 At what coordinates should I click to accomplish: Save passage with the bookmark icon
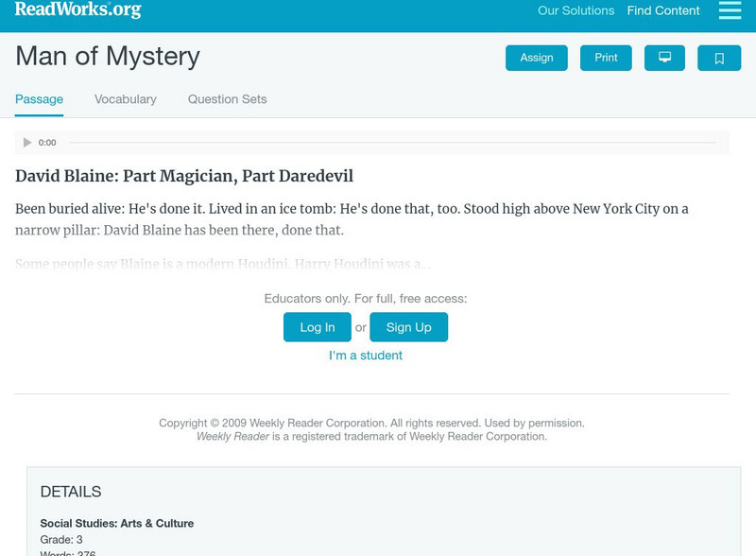click(719, 57)
